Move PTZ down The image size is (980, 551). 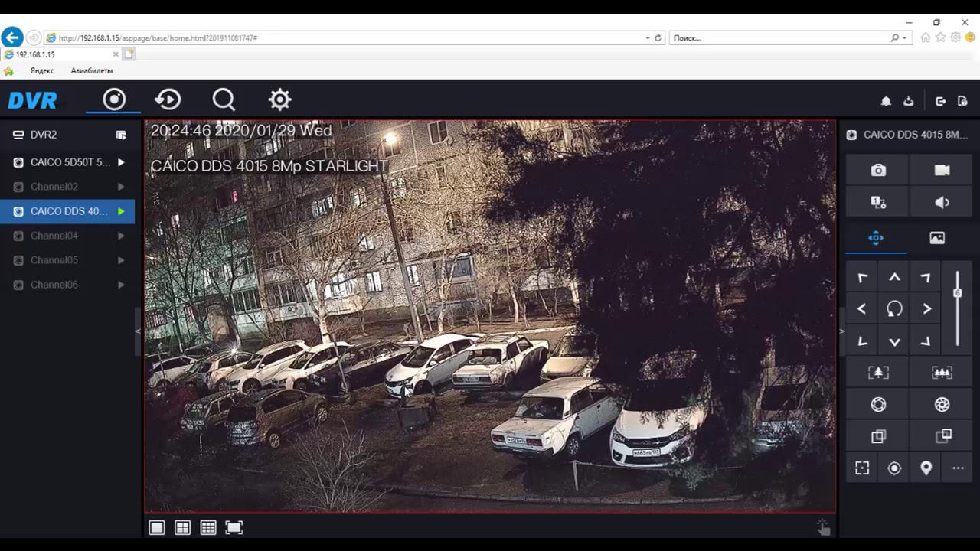(x=894, y=341)
